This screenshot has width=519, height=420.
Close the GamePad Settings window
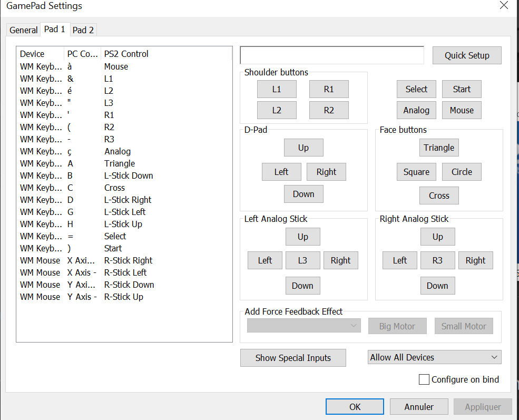(504, 6)
